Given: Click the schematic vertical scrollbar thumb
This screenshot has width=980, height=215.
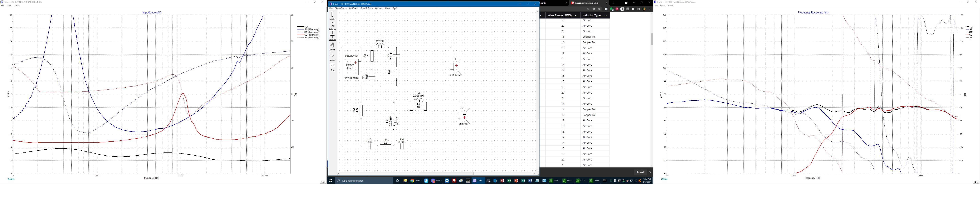Looking at the screenshot, I should click(538, 83).
